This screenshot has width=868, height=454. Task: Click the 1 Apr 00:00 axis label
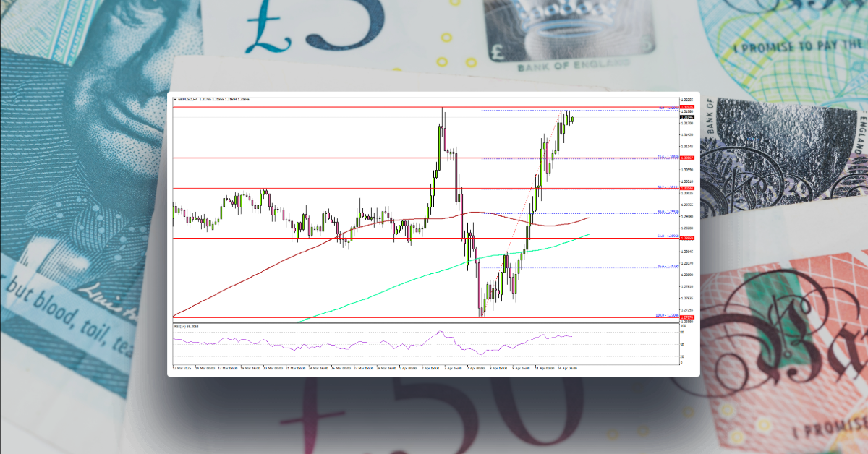[407, 368]
